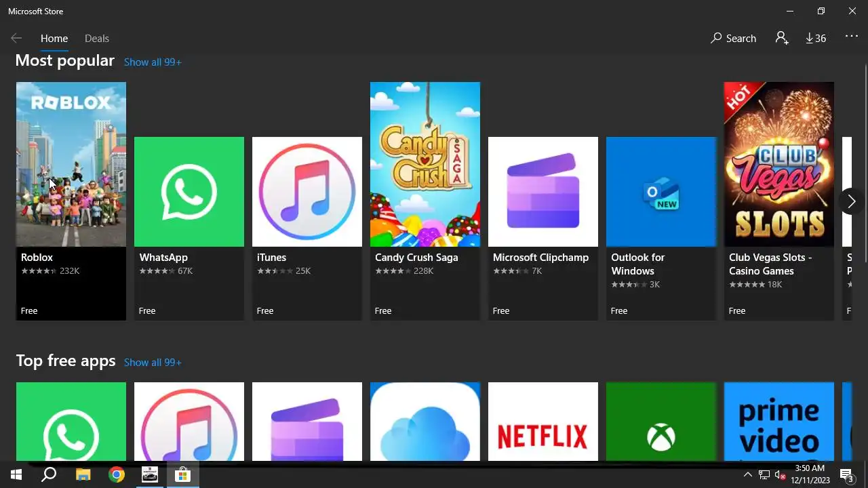Screen dimensions: 868x488
Task: Open the Netflix tile in Top free apps
Action: coord(543,422)
